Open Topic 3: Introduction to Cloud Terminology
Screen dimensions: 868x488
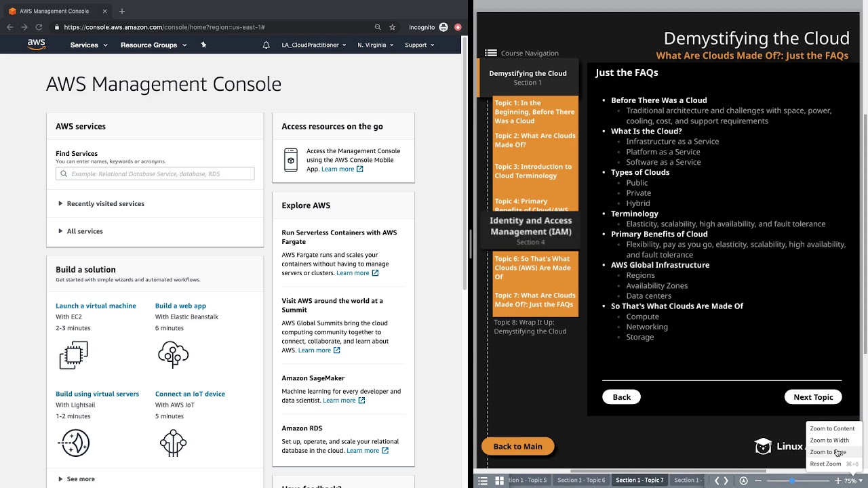click(x=535, y=171)
